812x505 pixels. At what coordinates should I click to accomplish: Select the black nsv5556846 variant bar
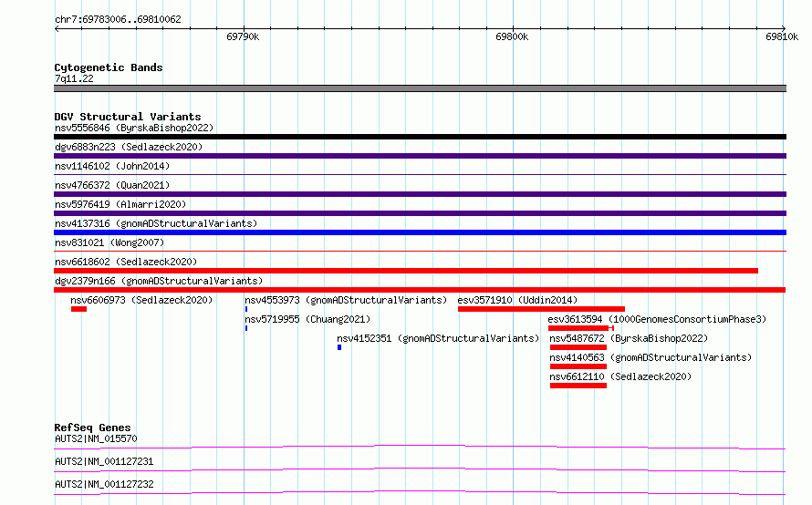click(x=420, y=137)
